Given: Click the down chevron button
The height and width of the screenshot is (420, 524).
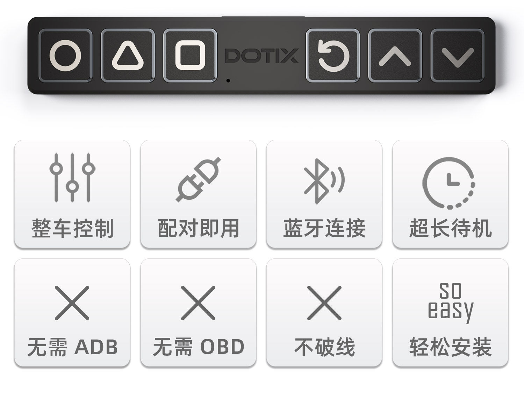Looking at the screenshot, I should (458, 56).
